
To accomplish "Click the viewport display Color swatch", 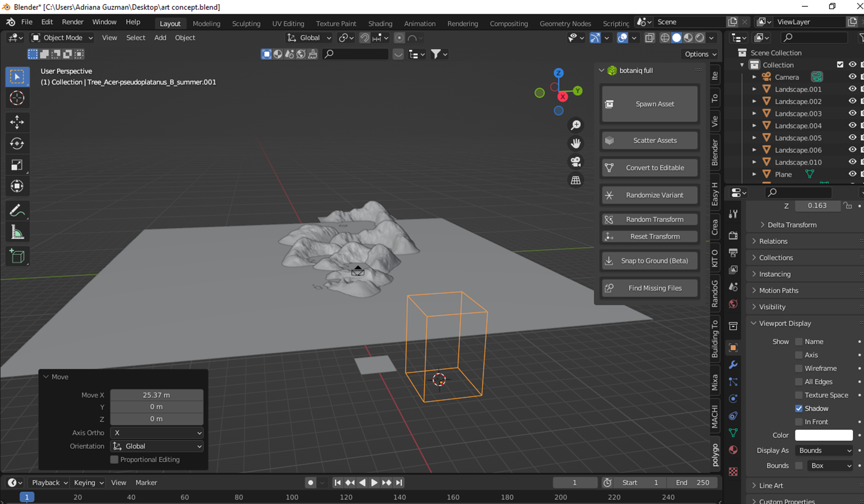I will click(x=824, y=435).
